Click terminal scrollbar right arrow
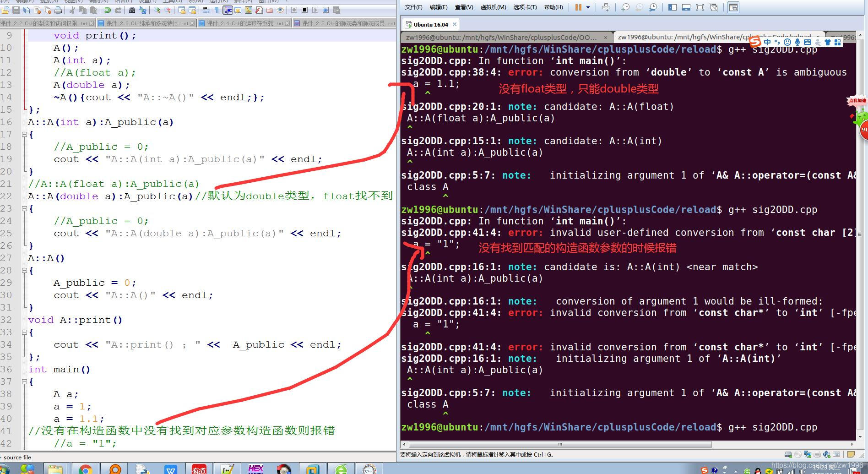 pyautogui.click(x=852, y=444)
